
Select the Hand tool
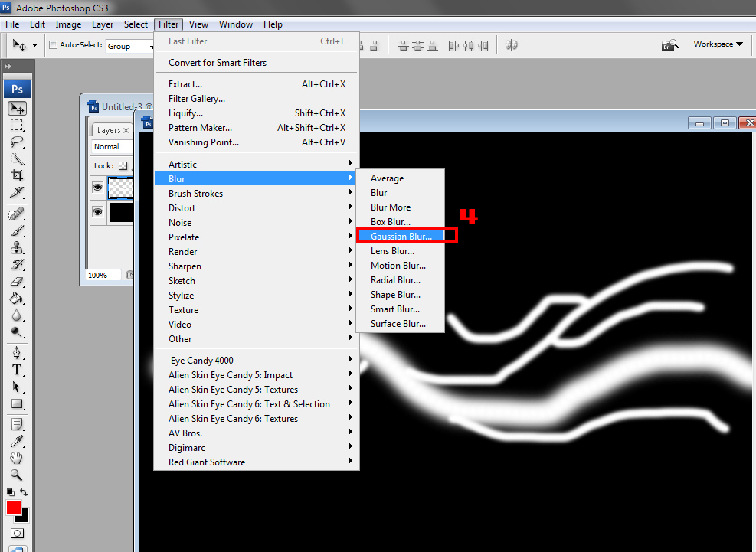coord(17,458)
